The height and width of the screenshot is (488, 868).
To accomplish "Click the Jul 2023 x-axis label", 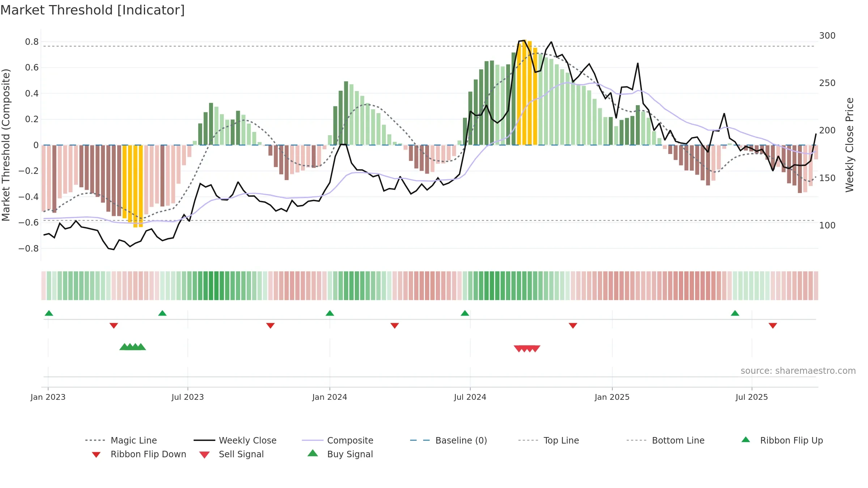I will click(188, 397).
